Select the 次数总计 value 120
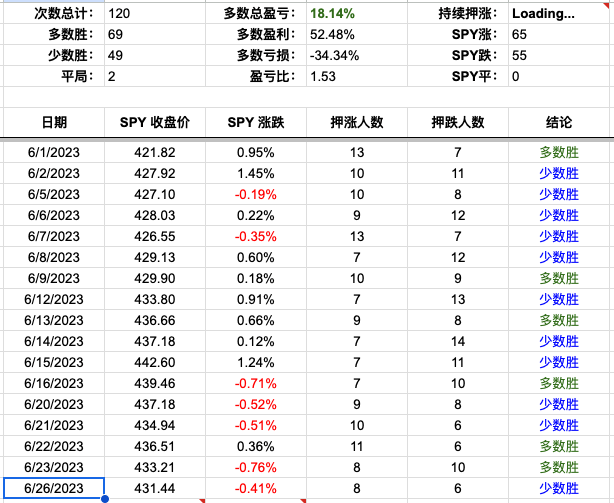The width and height of the screenshot is (614, 503). click(x=155, y=14)
